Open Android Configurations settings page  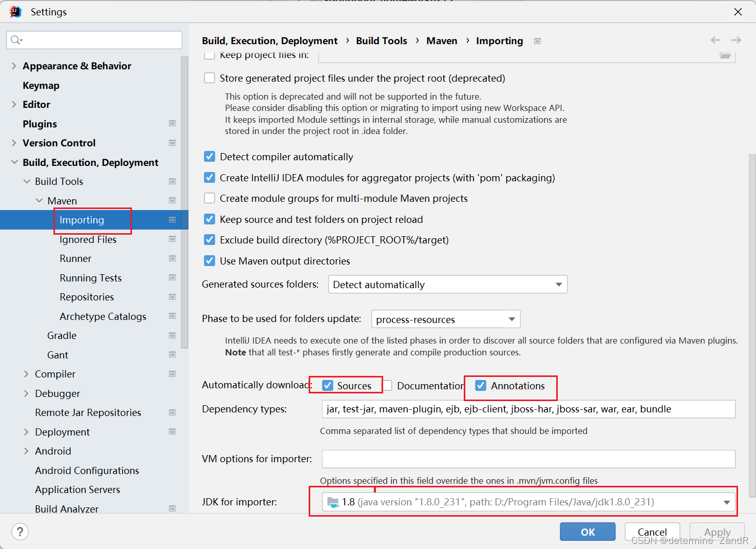87,470
